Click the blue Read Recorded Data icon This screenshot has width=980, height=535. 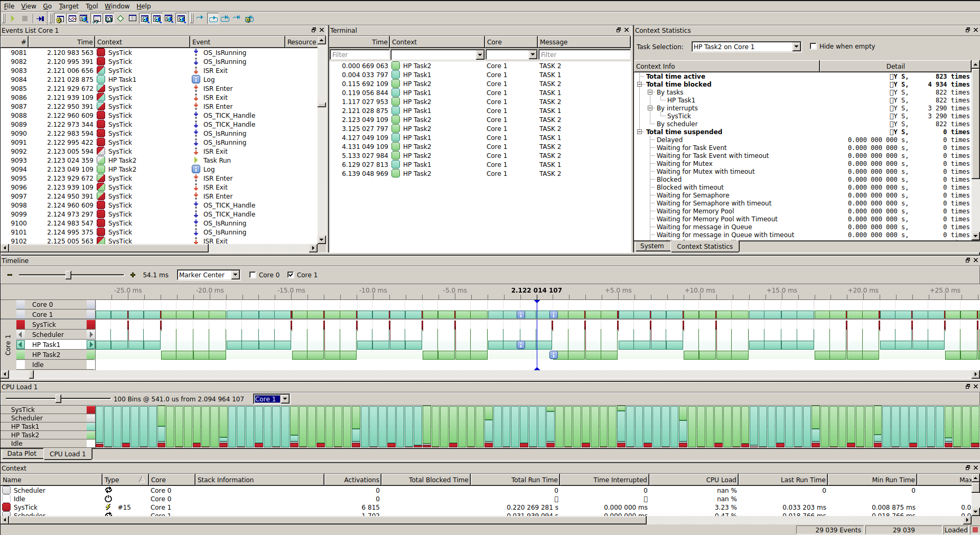(x=40, y=18)
